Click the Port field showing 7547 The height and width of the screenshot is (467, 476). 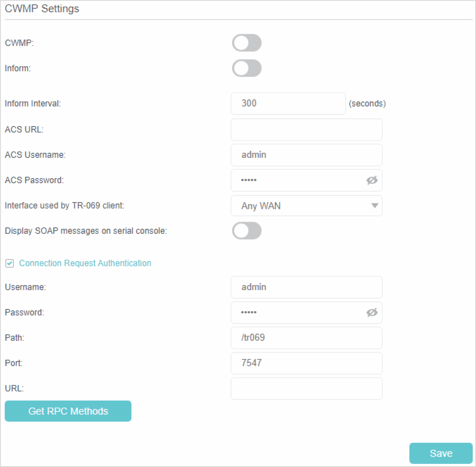306,363
